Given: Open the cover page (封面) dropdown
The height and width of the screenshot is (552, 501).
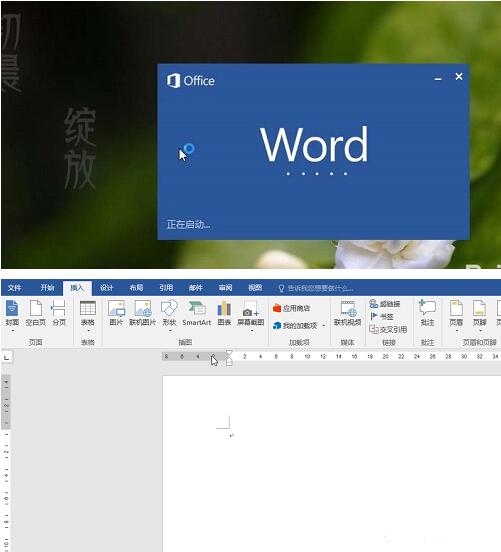Looking at the screenshot, I should coord(12,315).
